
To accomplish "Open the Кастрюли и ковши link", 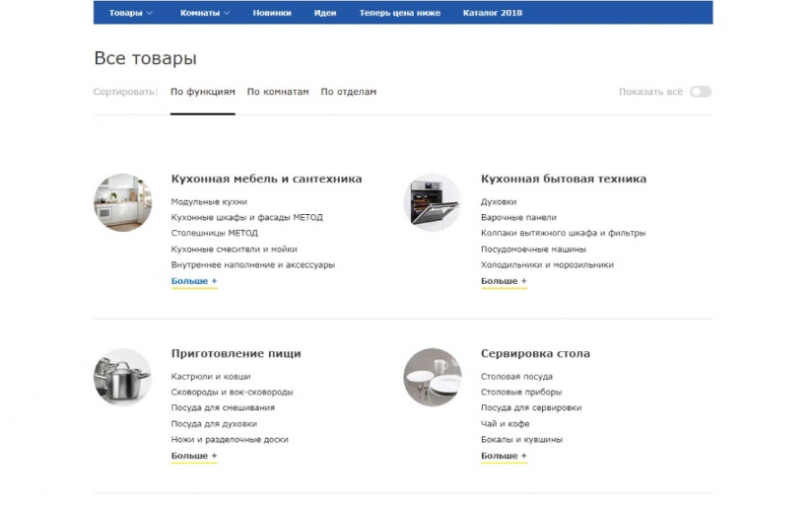I will pyautogui.click(x=211, y=377).
